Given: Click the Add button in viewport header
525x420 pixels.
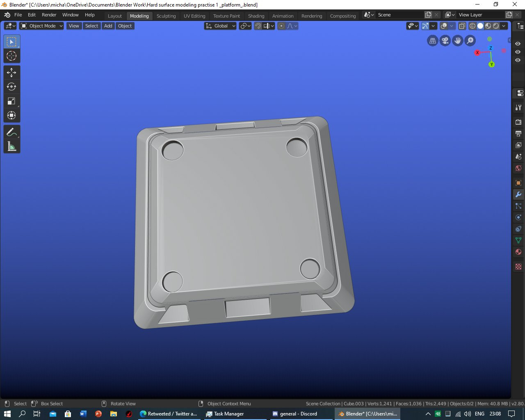Looking at the screenshot, I should [x=108, y=26].
